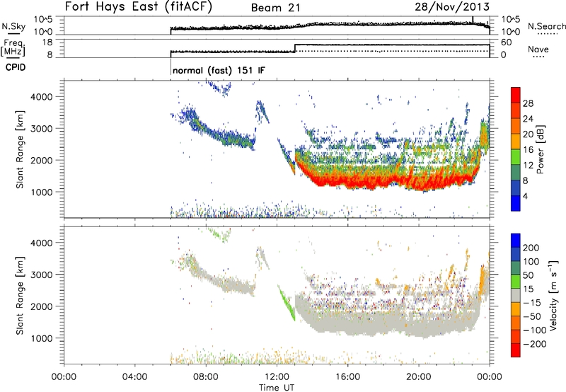Click the 'Fort Hays East (fitACF)' title
This screenshot has height=392, width=566.
pos(139,7)
